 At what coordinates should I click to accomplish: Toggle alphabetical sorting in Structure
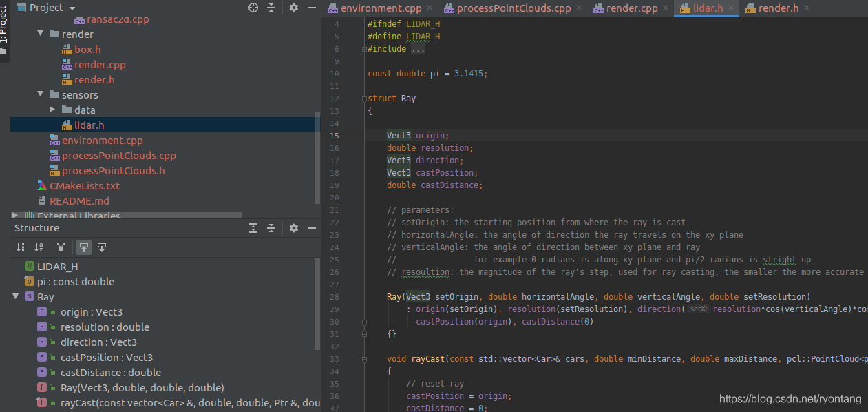tap(39, 247)
